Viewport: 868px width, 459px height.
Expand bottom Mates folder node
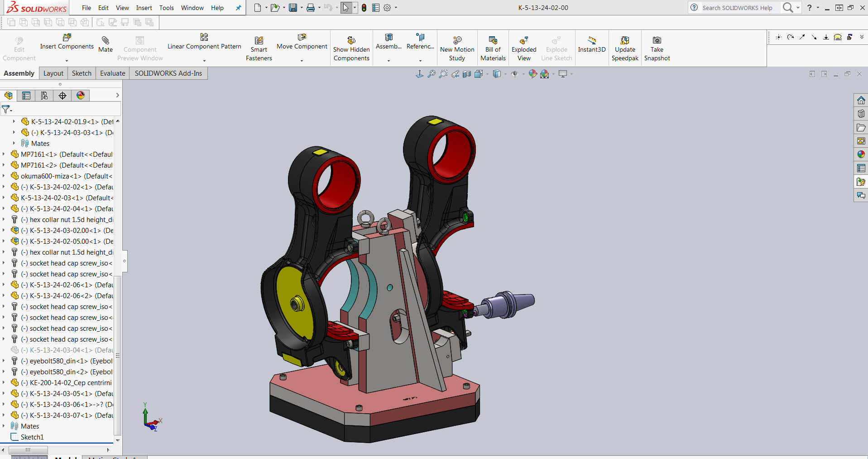[4, 426]
